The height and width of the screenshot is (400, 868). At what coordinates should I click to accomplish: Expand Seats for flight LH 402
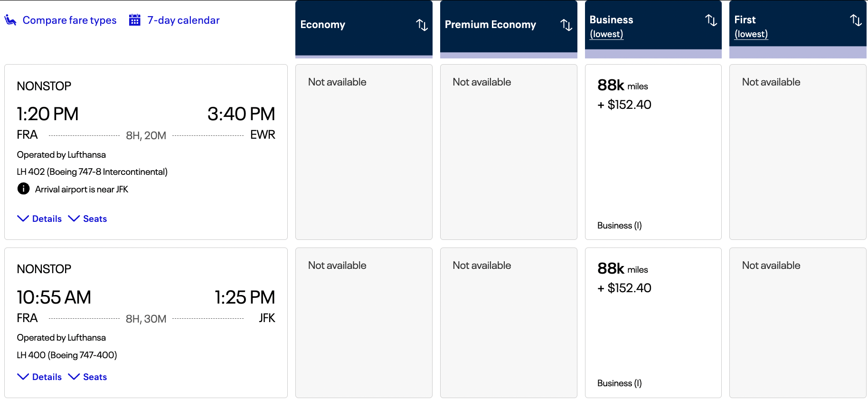[x=88, y=219]
